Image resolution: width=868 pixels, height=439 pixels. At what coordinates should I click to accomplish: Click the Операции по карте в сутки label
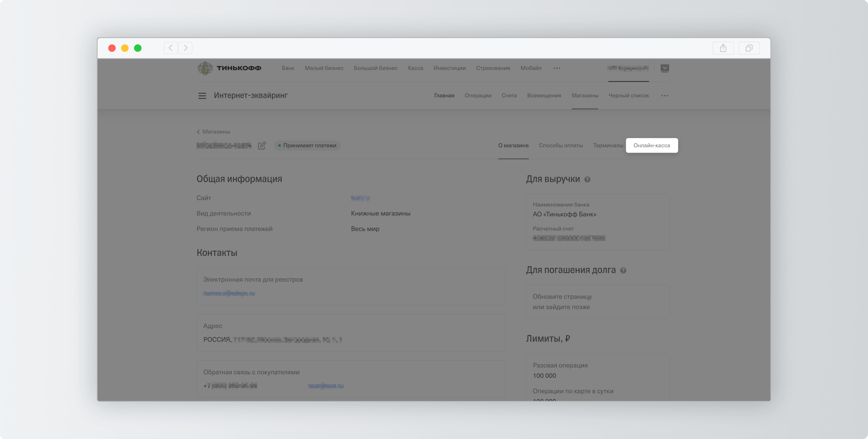pos(573,391)
